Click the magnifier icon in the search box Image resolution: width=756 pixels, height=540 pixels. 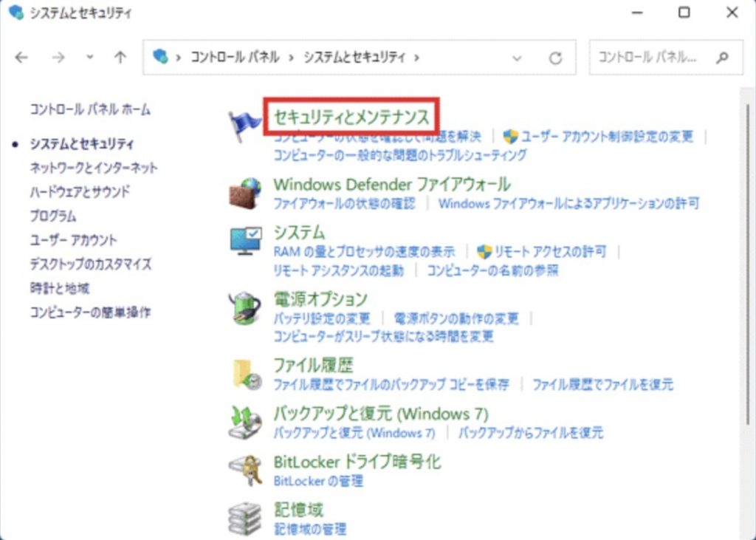[x=722, y=58]
